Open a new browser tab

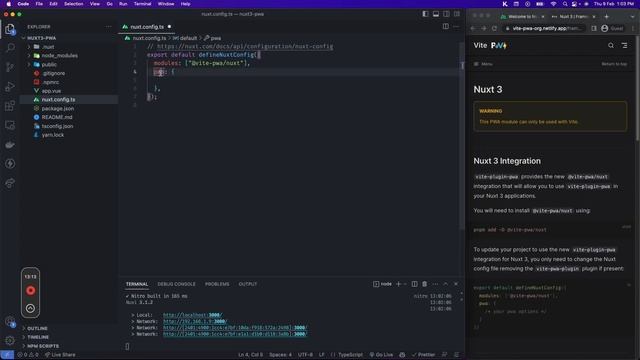tap(607, 17)
